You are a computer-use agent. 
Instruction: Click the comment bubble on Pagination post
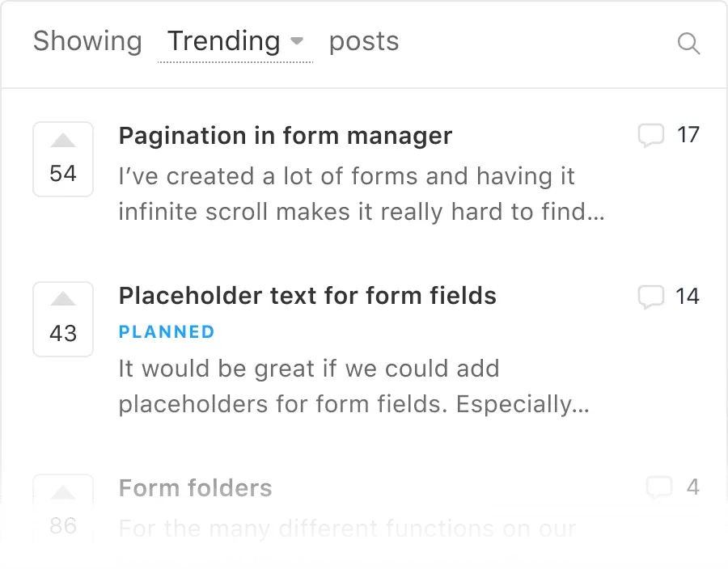point(651,135)
